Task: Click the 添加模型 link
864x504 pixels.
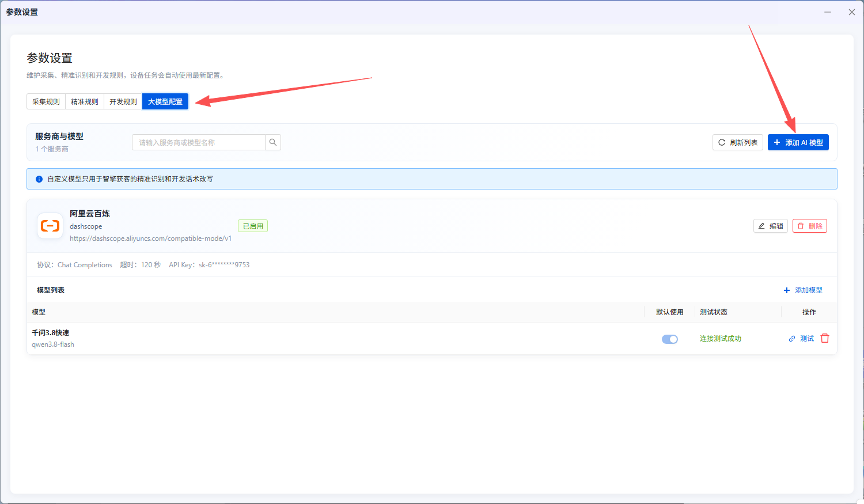Action: click(x=803, y=290)
